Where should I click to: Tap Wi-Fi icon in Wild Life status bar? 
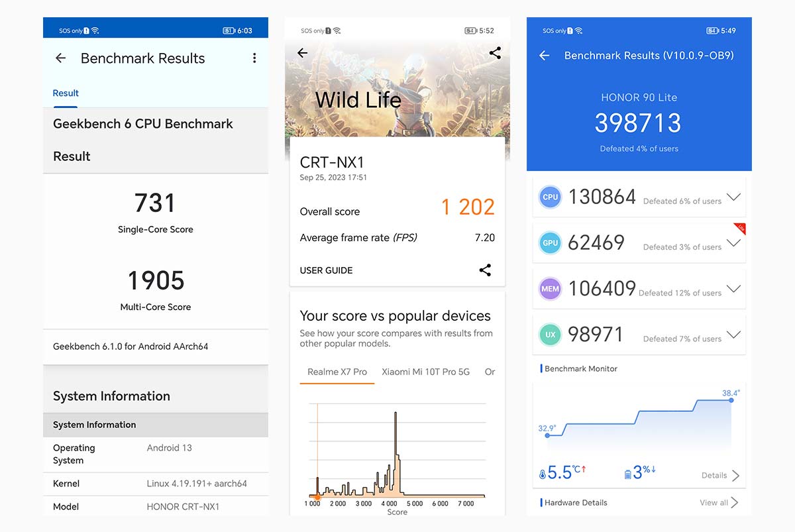pyautogui.click(x=337, y=30)
